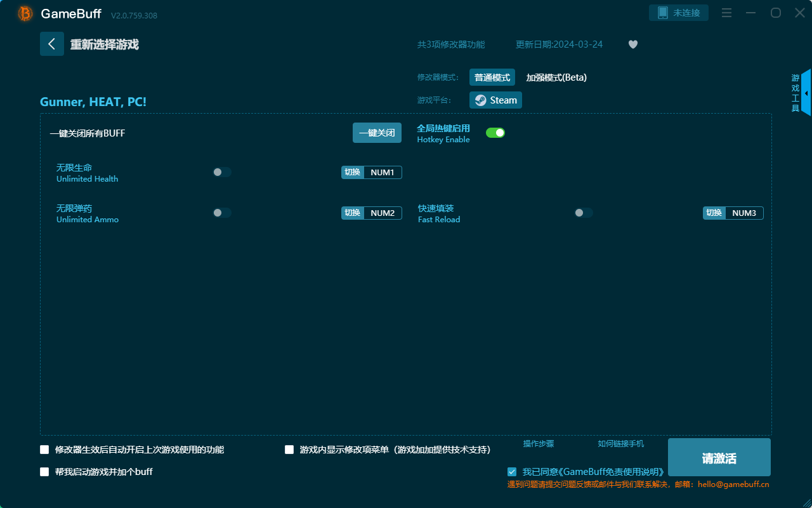Open the hamburger menu in the title bar
Viewport: 812px width, 508px height.
(726, 13)
